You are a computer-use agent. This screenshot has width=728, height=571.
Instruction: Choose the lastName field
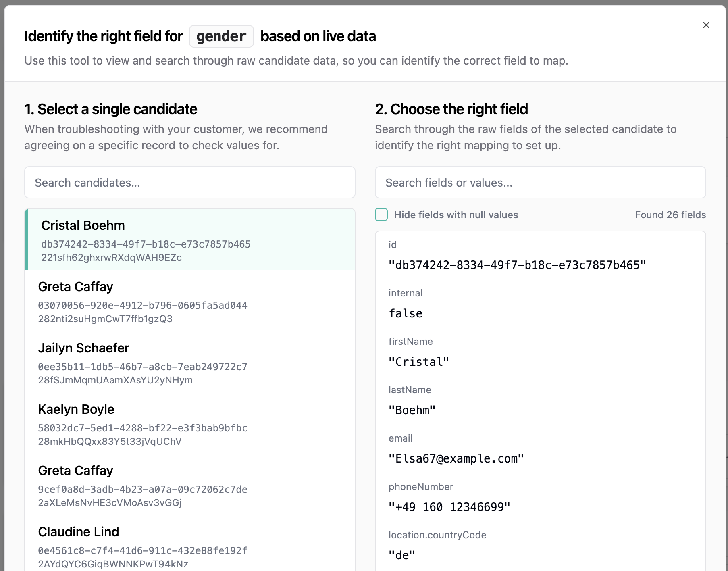(x=540, y=401)
